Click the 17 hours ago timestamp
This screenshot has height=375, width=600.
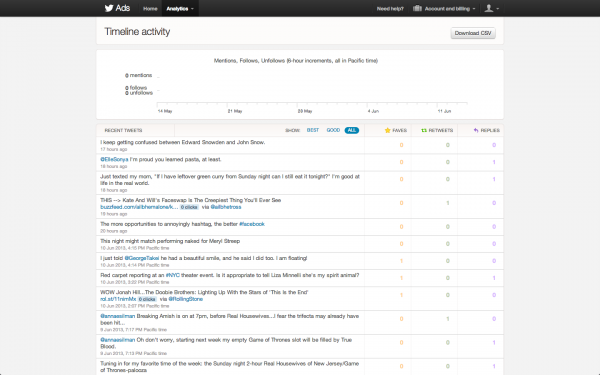pos(114,149)
